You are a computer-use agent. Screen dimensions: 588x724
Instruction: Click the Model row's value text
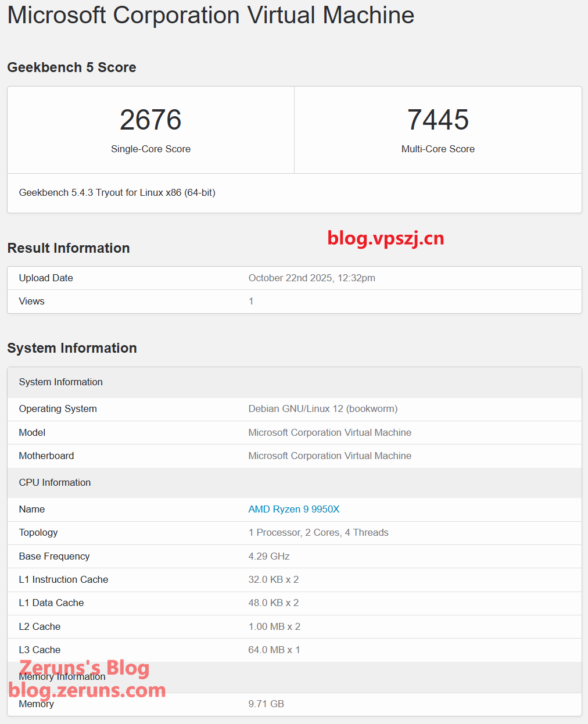click(x=329, y=432)
